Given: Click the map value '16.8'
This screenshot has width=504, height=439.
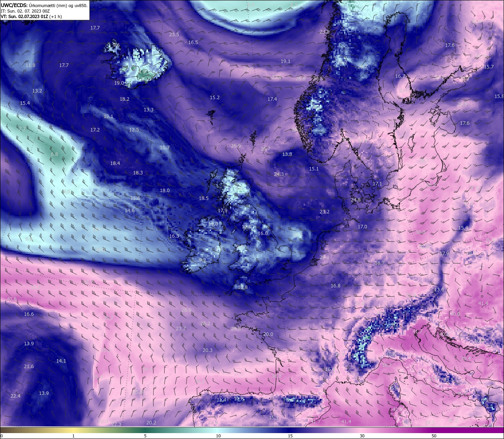Looking at the screenshot, I should [335, 286].
